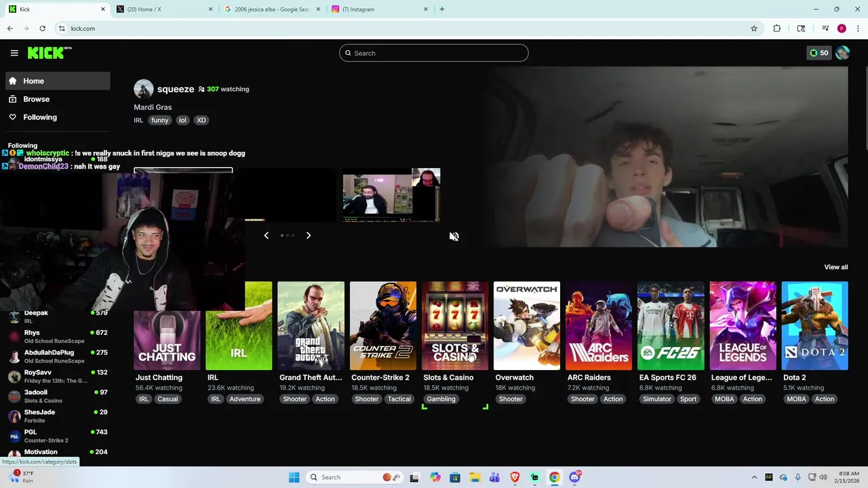Open ShesJade Fortnite channel
The width and height of the screenshot is (868, 488).
(x=58, y=416)
